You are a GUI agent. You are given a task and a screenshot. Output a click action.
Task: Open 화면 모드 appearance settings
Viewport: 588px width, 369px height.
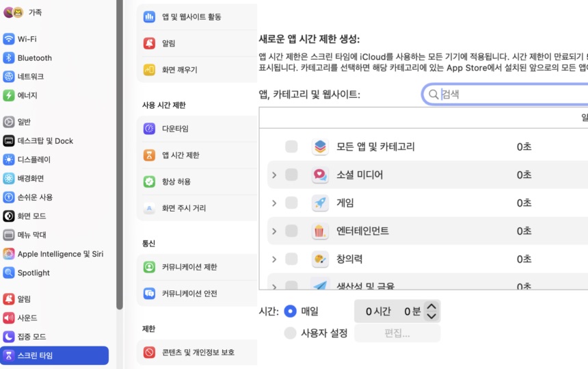25,216
